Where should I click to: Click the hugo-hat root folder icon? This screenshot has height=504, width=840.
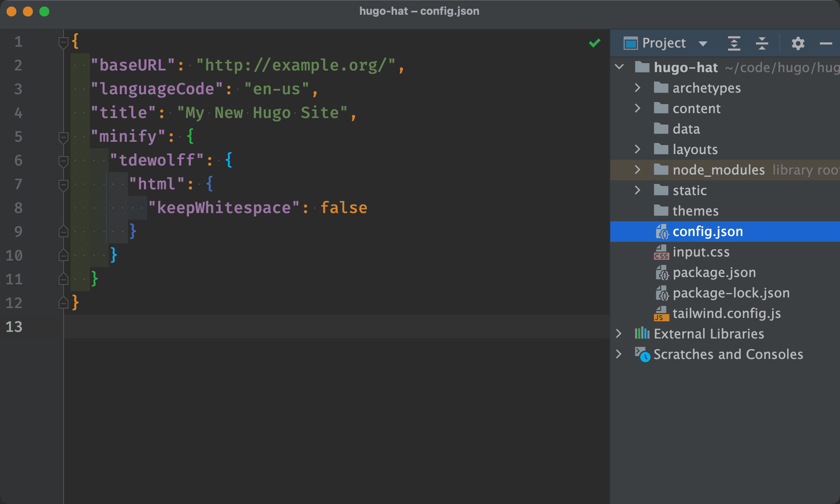tap(642, 67)
